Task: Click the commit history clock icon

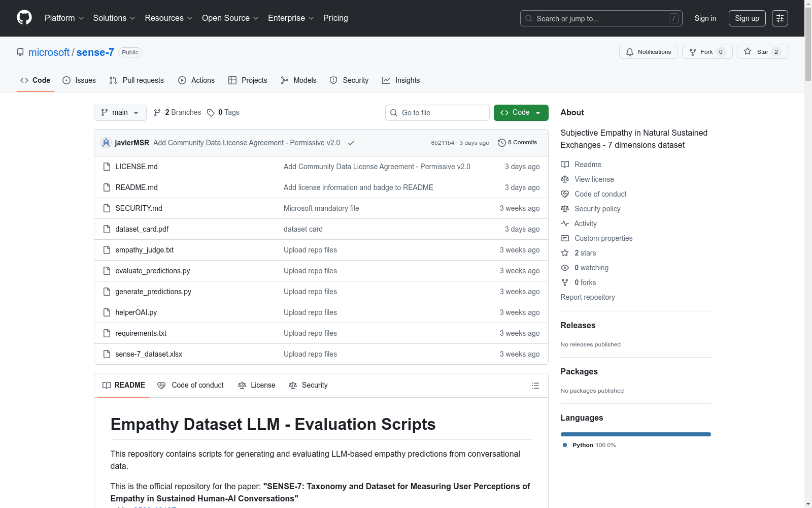Action: [x=501, y=143]
